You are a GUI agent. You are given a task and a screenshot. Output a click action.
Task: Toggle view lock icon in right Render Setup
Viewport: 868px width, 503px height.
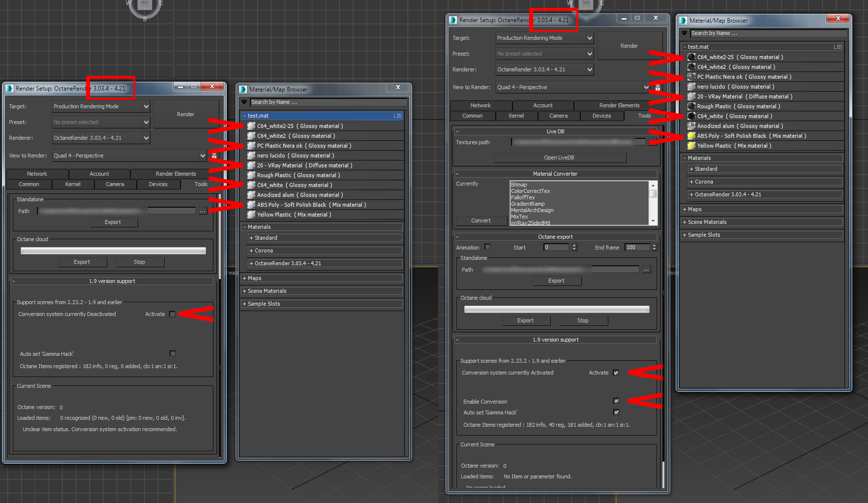(658, 87)
